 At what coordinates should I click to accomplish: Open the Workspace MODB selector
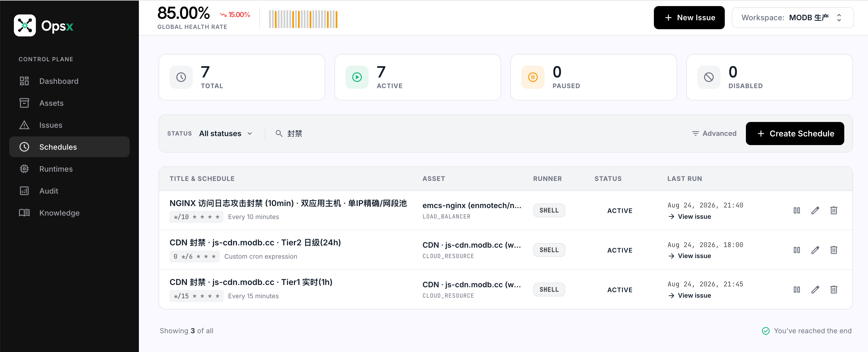pos(792,18)
